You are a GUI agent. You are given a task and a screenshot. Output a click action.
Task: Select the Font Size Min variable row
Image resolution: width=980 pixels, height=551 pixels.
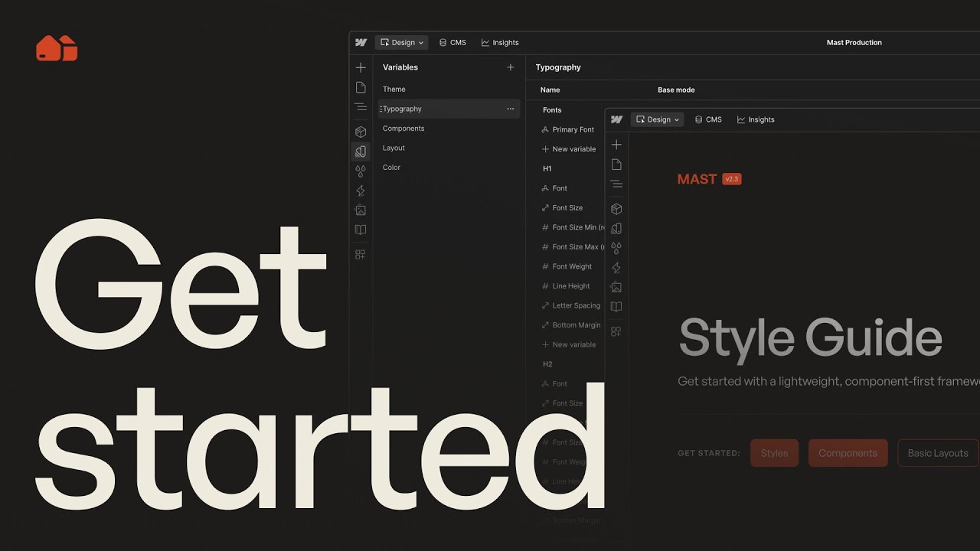pyautogui.click(x=572, y=227)
